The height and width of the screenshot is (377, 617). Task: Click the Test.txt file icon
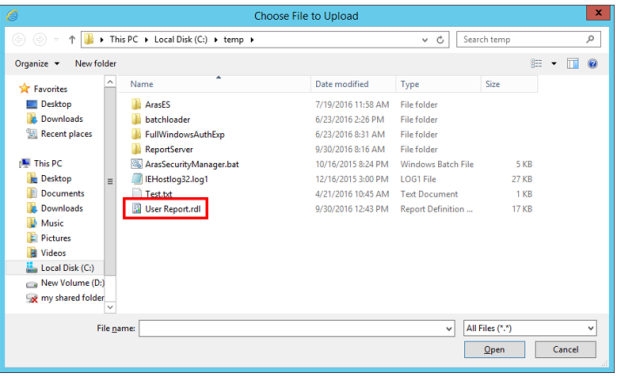pos(137,193)
